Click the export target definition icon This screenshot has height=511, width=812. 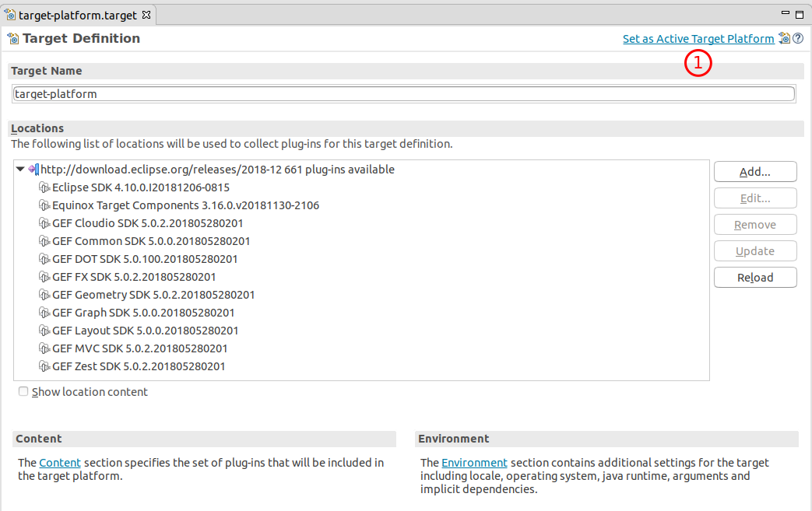coord(785,38)
